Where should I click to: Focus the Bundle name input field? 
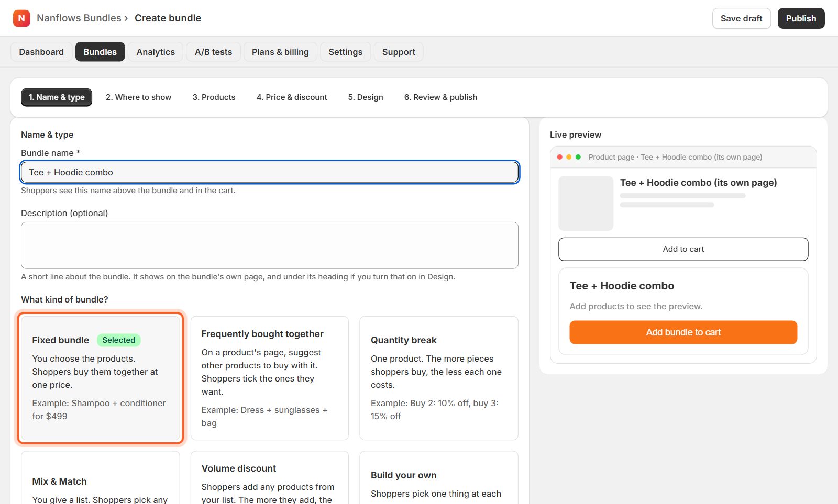tap(270, 172)
